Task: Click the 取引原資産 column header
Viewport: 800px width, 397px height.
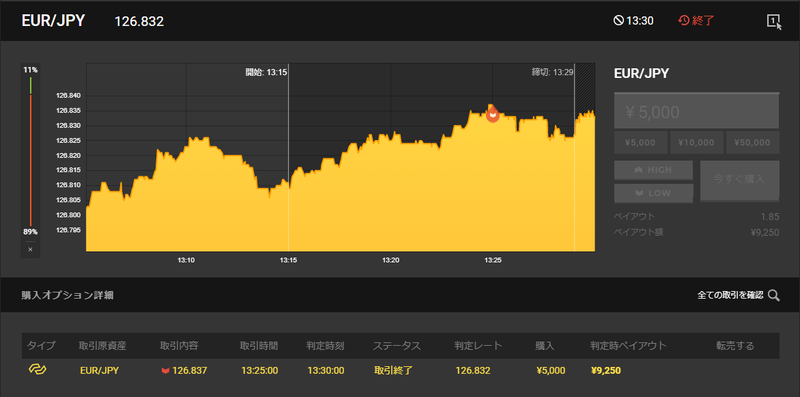Action: click(103, 345)
